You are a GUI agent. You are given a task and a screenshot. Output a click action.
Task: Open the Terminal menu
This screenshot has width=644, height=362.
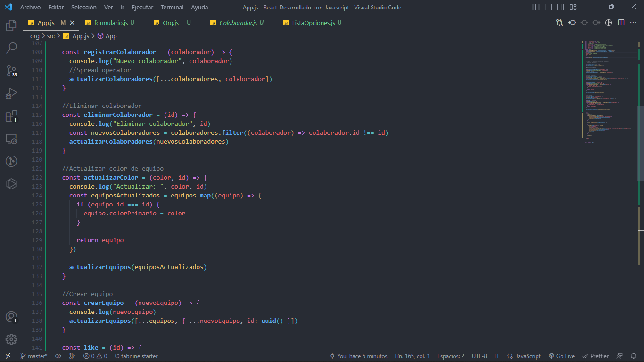coord(172,7)
